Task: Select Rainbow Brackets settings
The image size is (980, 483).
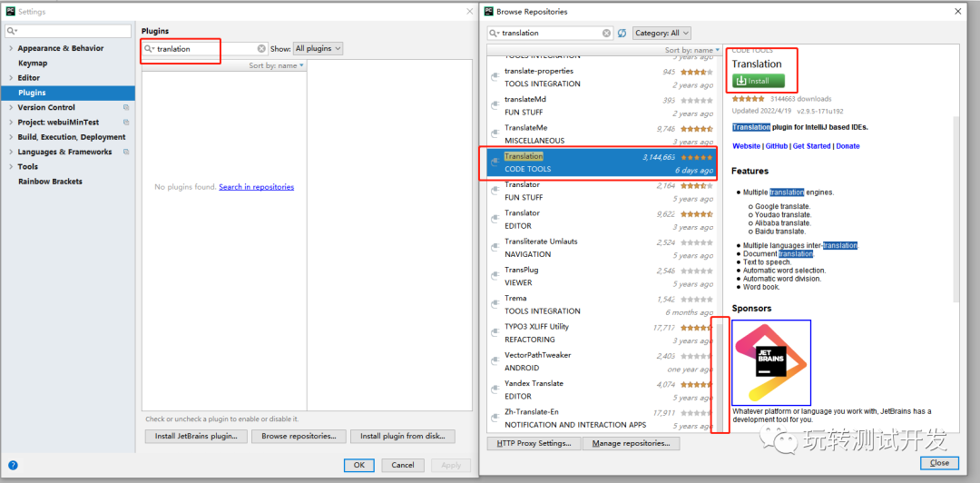Action: pyautogui.click(x=50, y=182)
